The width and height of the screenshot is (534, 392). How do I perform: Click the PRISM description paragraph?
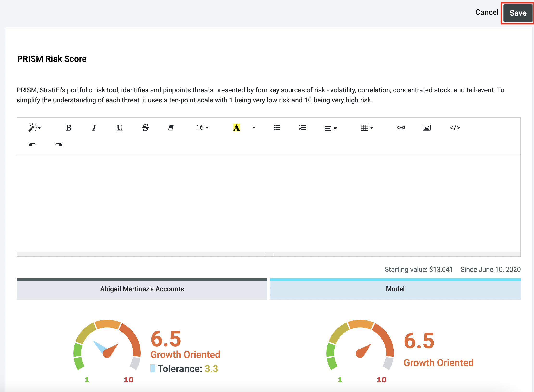click(261, 95)
